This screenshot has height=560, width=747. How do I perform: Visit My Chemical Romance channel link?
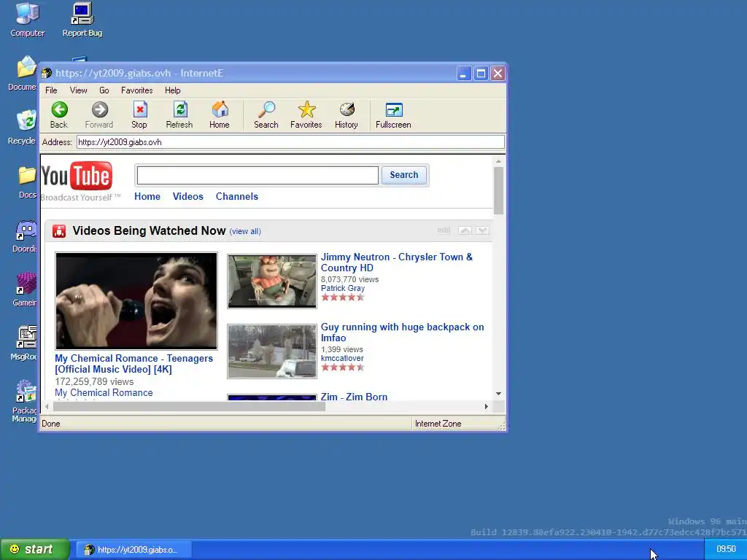104,393
